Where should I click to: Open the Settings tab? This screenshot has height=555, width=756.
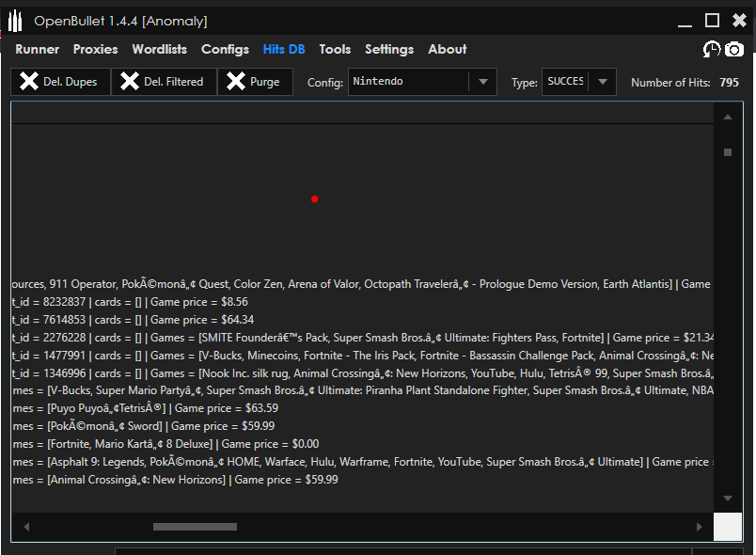point(389,49)
